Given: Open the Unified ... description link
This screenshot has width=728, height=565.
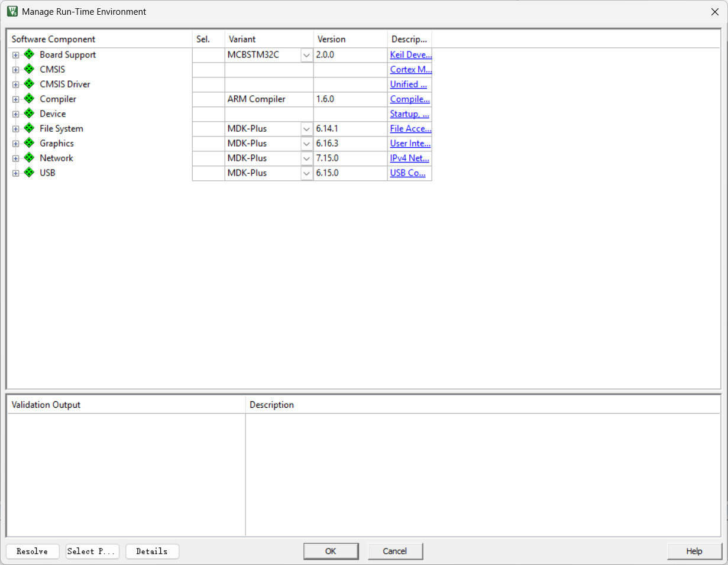Looking at the screenshot, I should [x=409, y=84].
